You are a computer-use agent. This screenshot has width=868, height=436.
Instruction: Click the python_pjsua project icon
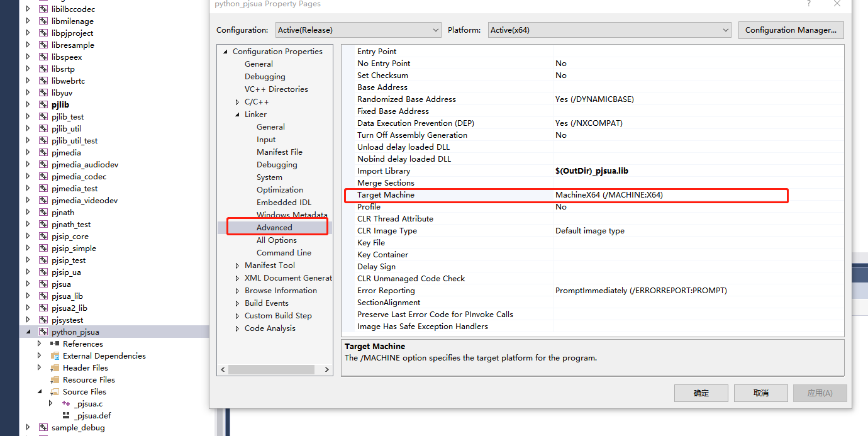click(x=43, y=332)
